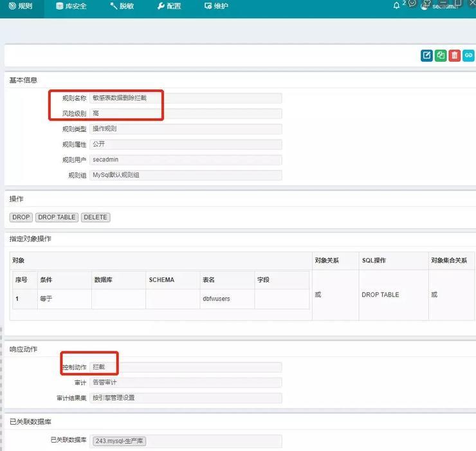Click the DELETE operation tag
This screenshot has width=476, height=451.
pyautogui.click(x=96, y=217)
